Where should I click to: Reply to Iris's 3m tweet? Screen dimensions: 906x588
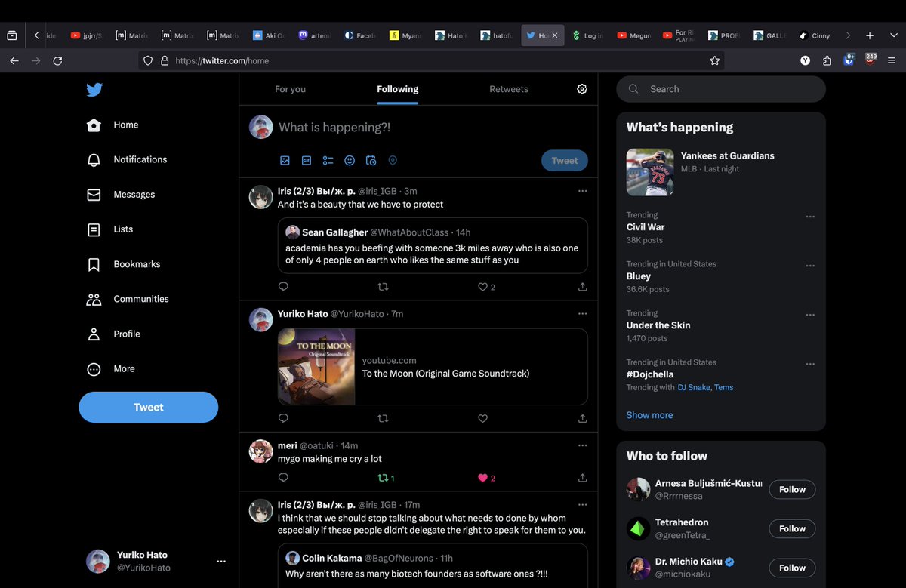click(284, 287)
